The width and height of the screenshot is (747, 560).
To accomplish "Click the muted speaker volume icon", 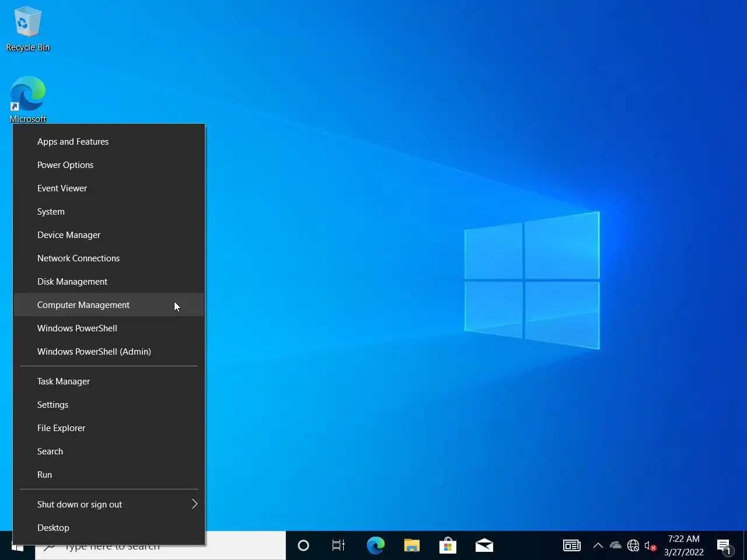I will point(650,546).
